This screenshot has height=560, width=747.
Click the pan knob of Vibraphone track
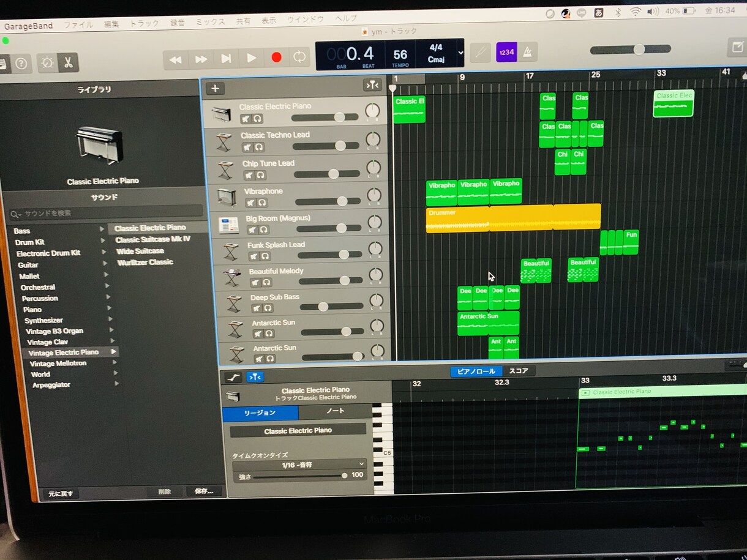pos(374,196)
